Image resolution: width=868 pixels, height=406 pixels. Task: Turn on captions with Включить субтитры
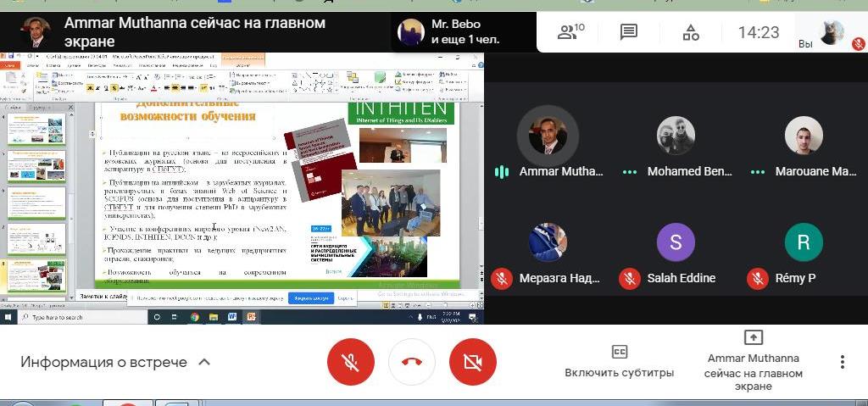point(619,362)
